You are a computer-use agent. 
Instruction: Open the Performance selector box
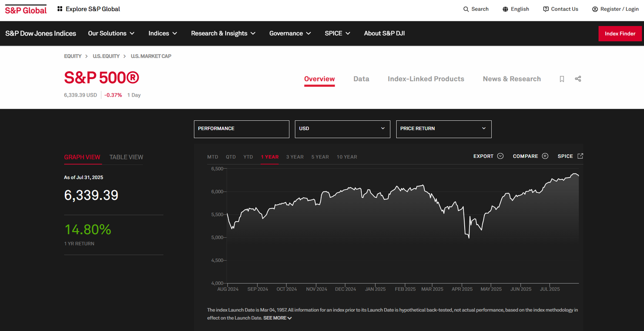[x=241, y=129]
